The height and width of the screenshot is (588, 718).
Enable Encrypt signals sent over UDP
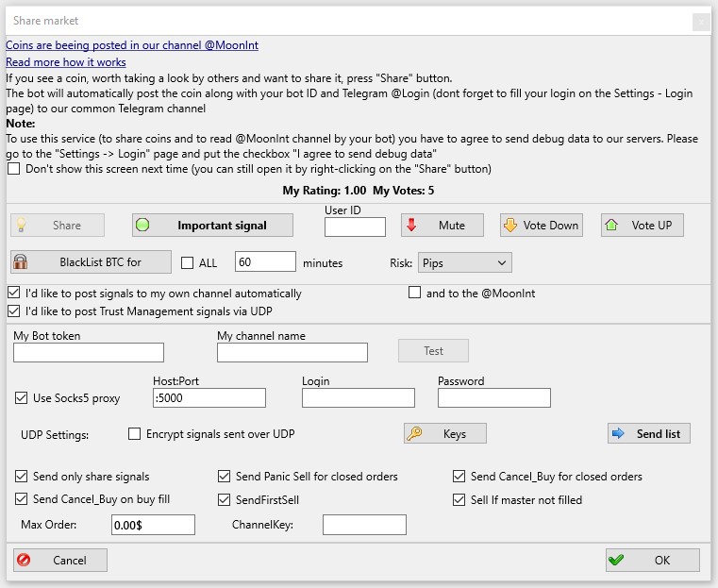[x=135, y=434]
